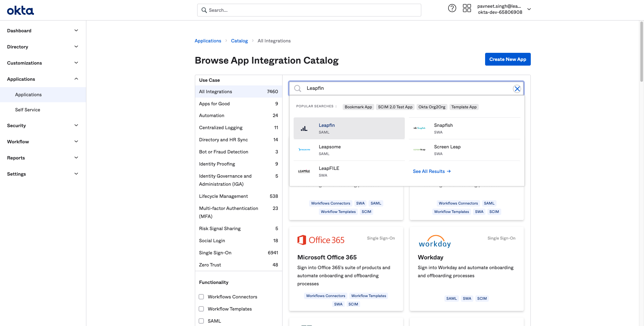
Task: Click the LeapFILE logo in results
Action: tap(304, 171)
